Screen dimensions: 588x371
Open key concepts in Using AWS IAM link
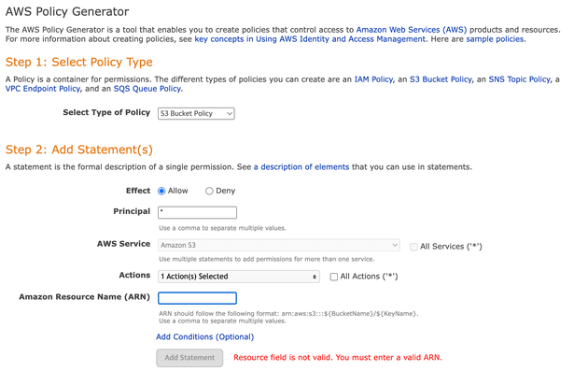tap(310, 39)
